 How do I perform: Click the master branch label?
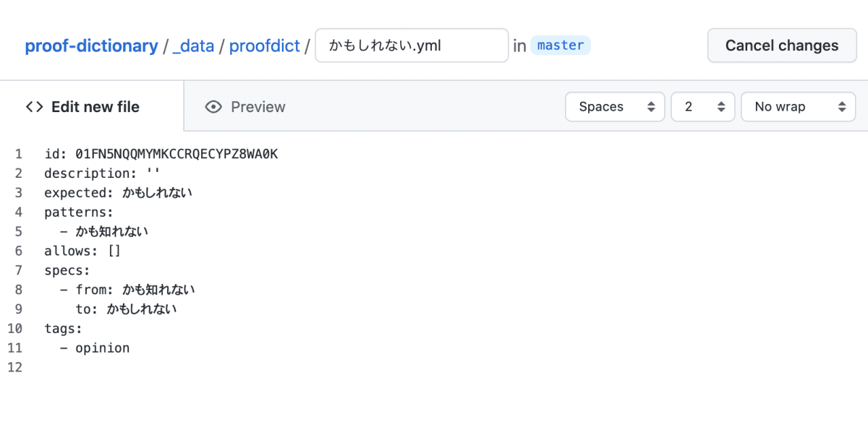coord(561,46)
